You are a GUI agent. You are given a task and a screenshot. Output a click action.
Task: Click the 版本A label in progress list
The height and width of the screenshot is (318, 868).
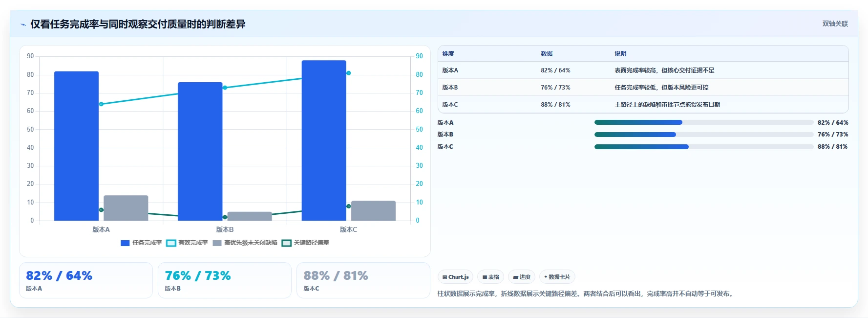click(x=445, y=123)
